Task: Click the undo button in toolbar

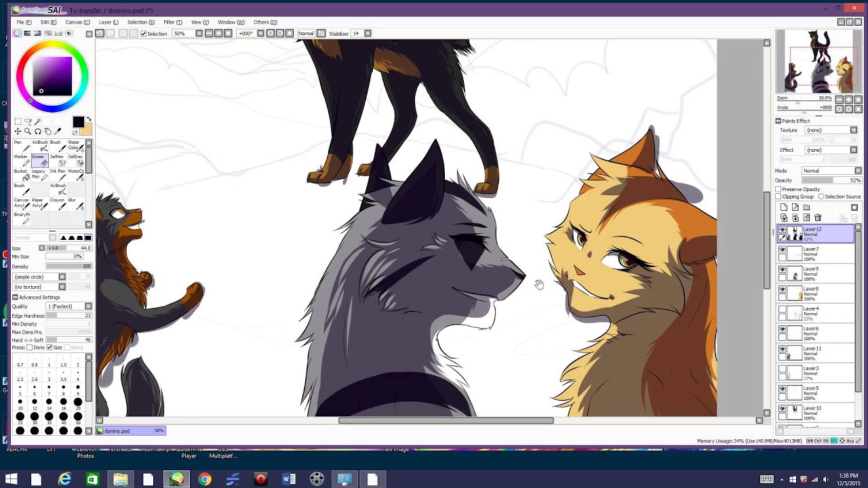Action: [100, 33]
